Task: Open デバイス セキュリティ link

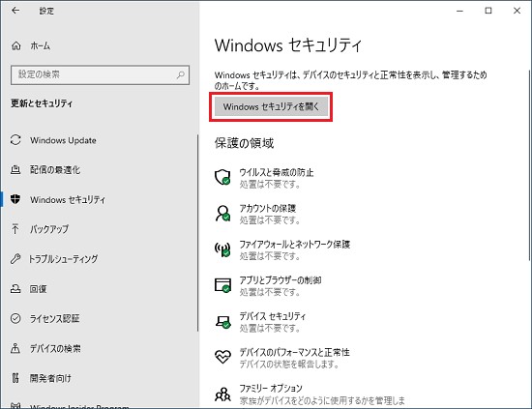Action: (273, 316)
